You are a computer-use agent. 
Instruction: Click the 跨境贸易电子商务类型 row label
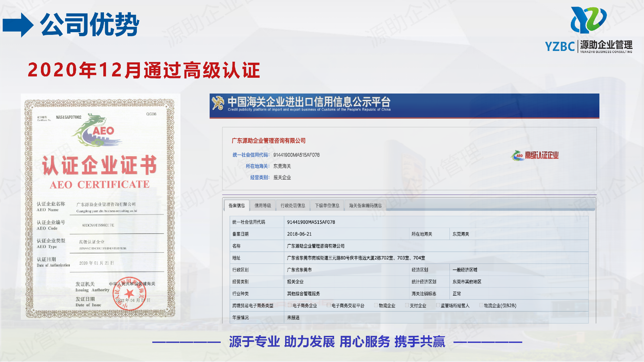(253, 306)
